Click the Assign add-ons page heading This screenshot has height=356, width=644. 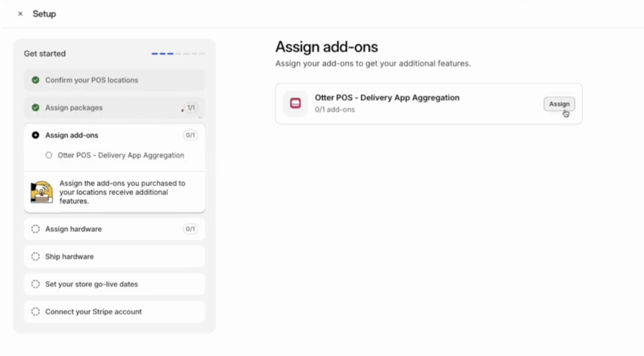[327, 47]
